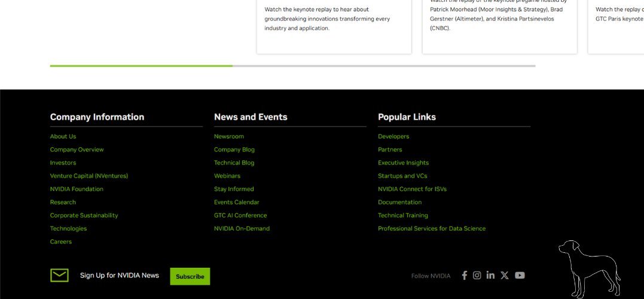The image size is (644, 299).
Task: Click the Follow NVIDIA label
Action: [x=431, y=276]
